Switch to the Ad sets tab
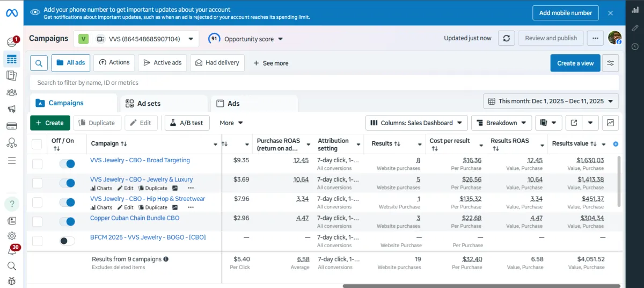 [149, 104]
